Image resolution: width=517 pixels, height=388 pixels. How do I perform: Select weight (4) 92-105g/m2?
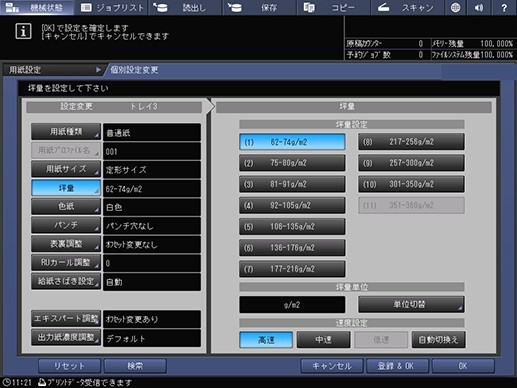[292, 205]
